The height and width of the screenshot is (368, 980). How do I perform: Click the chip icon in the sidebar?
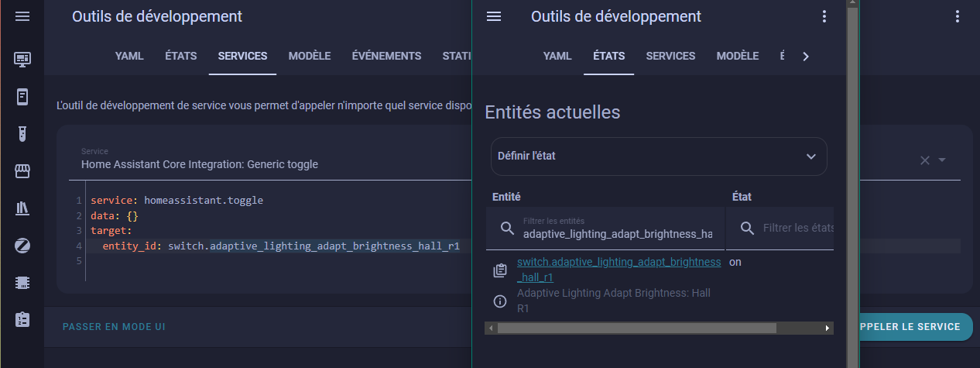[22, 283]
